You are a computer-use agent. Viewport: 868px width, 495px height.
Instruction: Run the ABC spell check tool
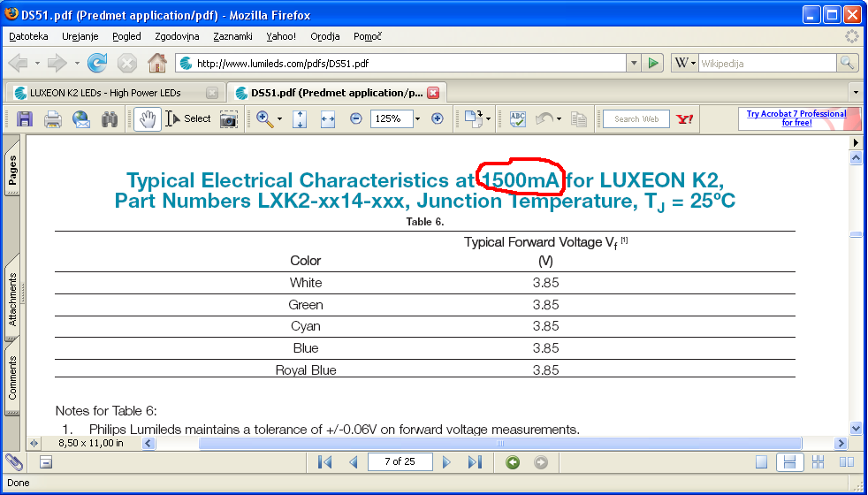pyautogui.click(x=518, y=119)
